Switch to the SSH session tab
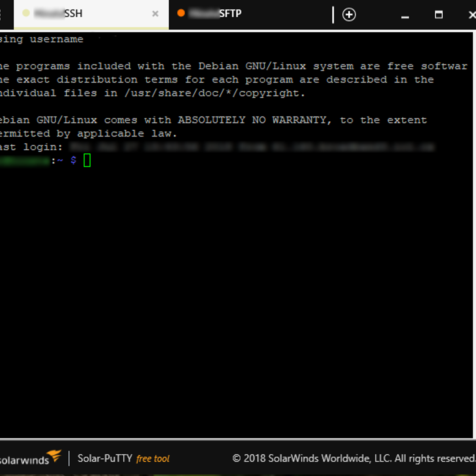This screenshot has height=476, width=476. tap(91, 14)
